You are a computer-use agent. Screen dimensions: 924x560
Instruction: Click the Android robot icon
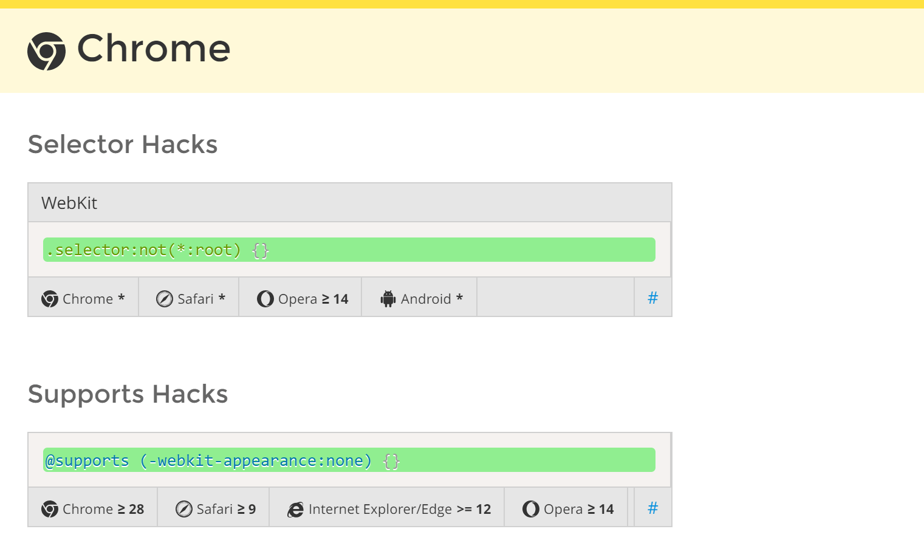click(388, 299)
